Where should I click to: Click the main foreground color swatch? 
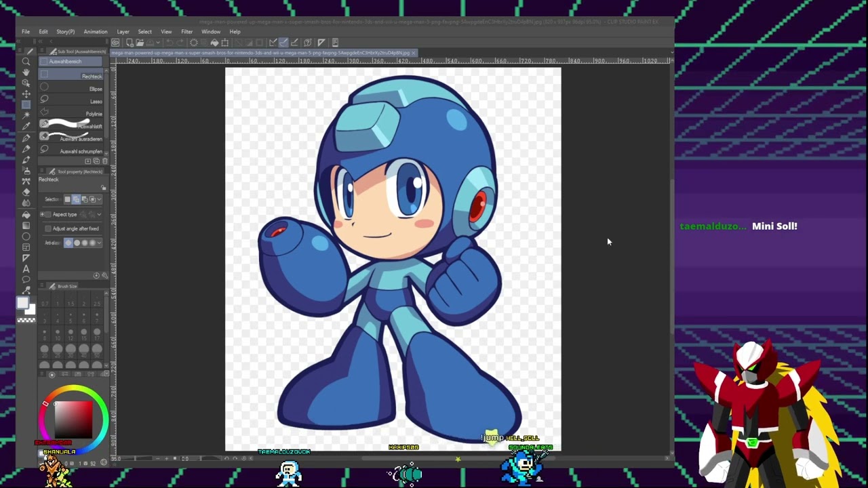coord(22,302)
